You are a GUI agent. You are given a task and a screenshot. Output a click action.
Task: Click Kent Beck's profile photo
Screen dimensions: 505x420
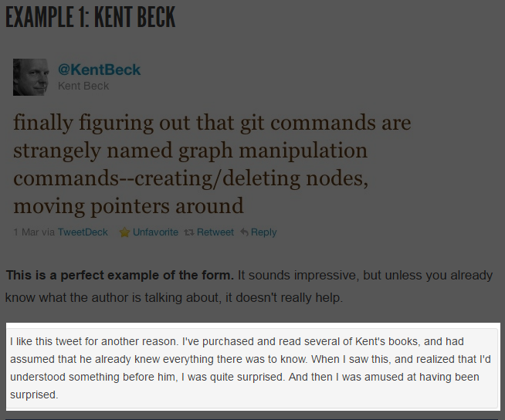[x=31, y=76]
